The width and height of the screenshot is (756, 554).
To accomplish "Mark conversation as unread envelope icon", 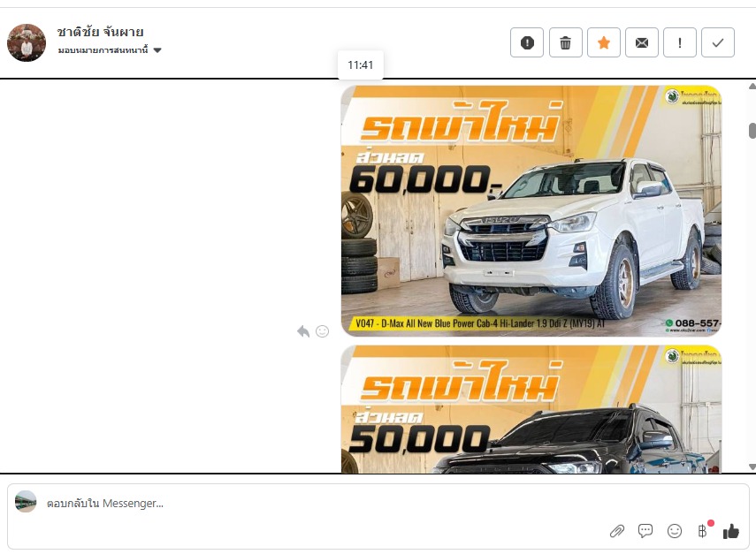I will coord(642,43).
